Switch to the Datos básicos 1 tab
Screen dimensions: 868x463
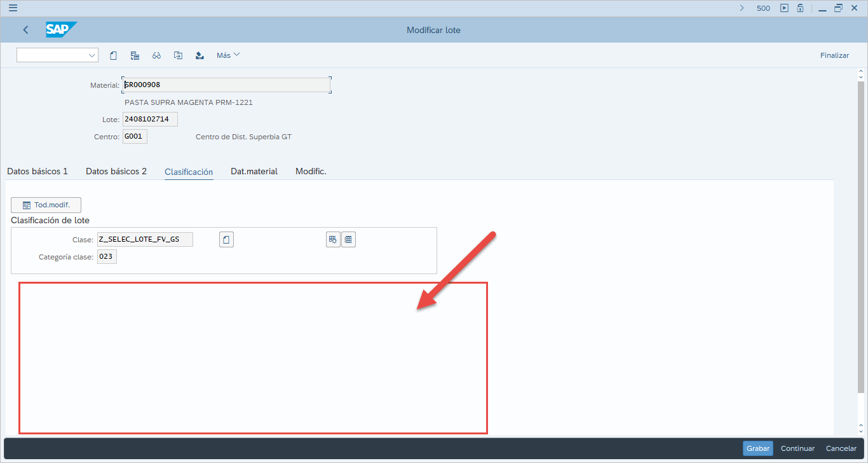click(x=37, y=171)
